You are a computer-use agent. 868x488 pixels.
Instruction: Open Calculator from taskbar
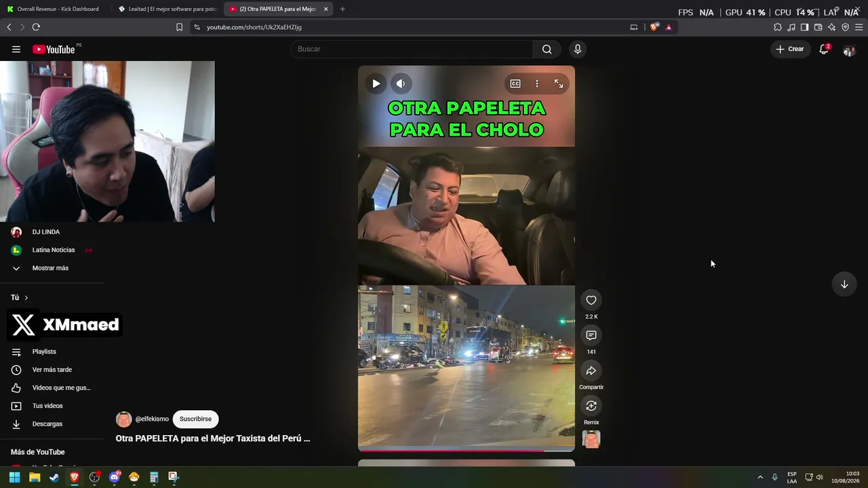pos(154,477)
